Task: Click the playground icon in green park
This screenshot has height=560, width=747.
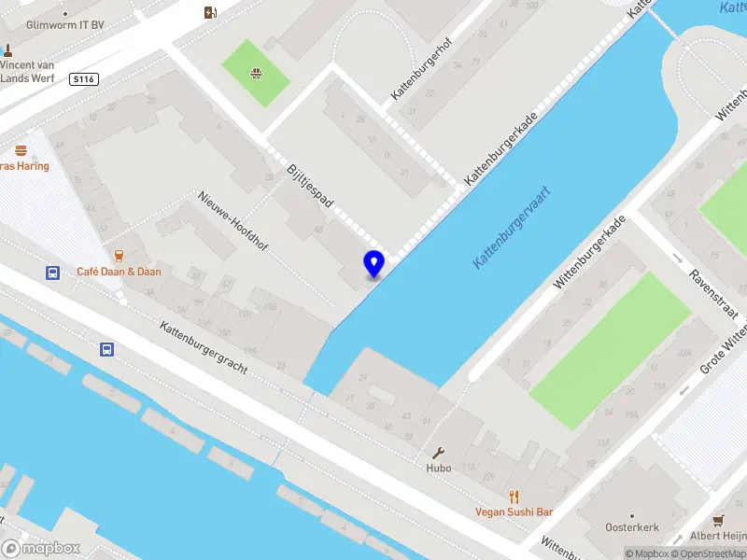Action: point(256,74)
